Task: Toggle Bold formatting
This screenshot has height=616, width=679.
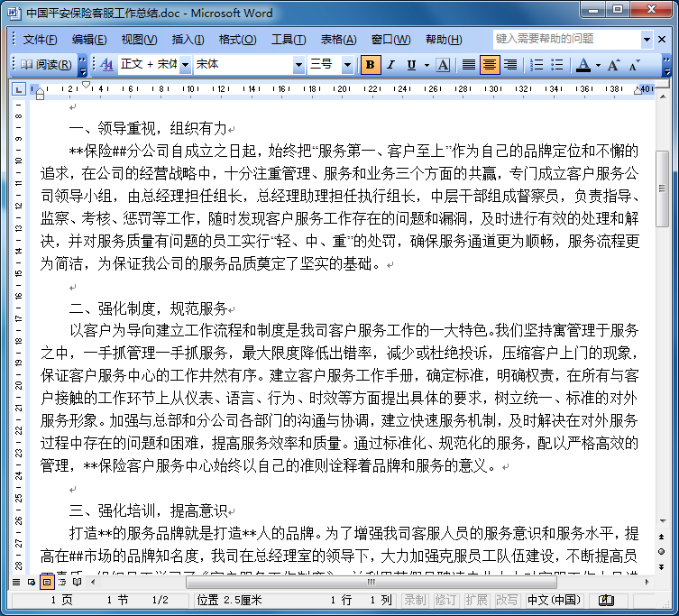Action: point(371,65)
